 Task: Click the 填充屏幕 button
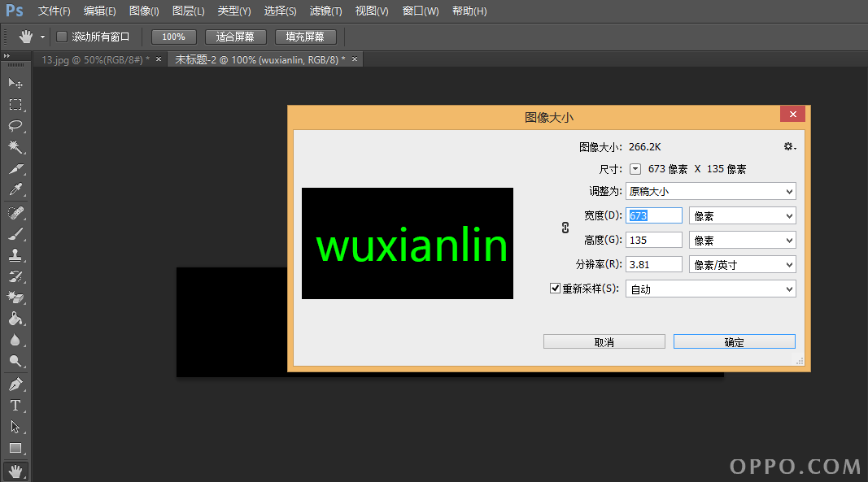click(306, 37)
